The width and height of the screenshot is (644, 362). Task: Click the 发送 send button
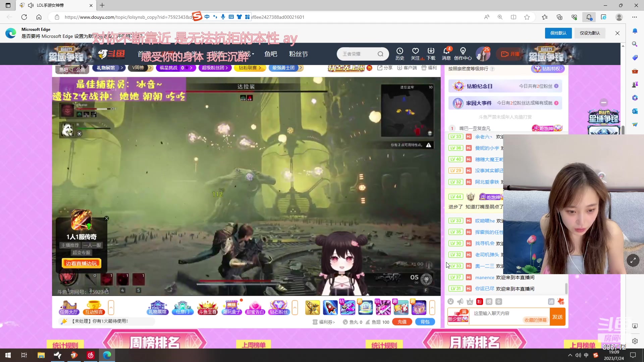point(558,316)
